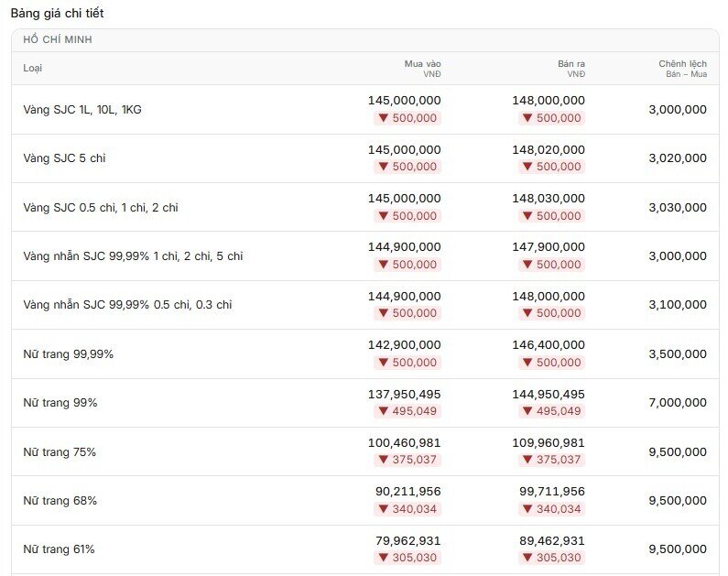Viewport: 728px width, 576px height.
Task: Click the decrease badge under buy price 144,900,000 for 0.5 chỉ rings
Action: click(x=407, y=313)
